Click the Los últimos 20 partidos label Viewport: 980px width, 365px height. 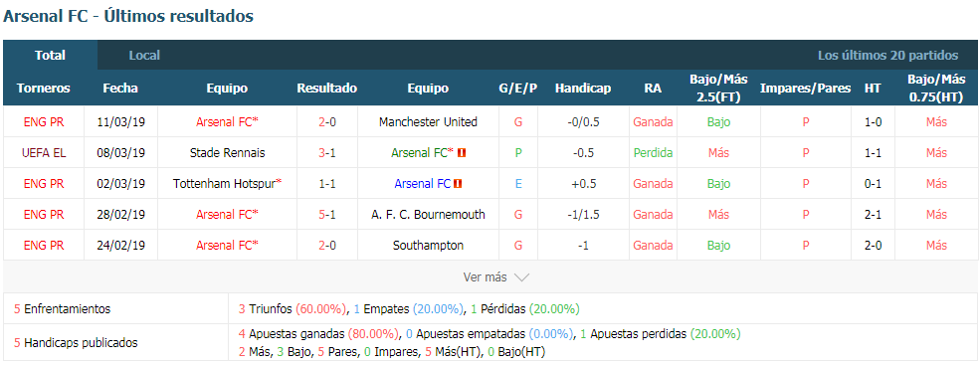click(x=888, y=55)
